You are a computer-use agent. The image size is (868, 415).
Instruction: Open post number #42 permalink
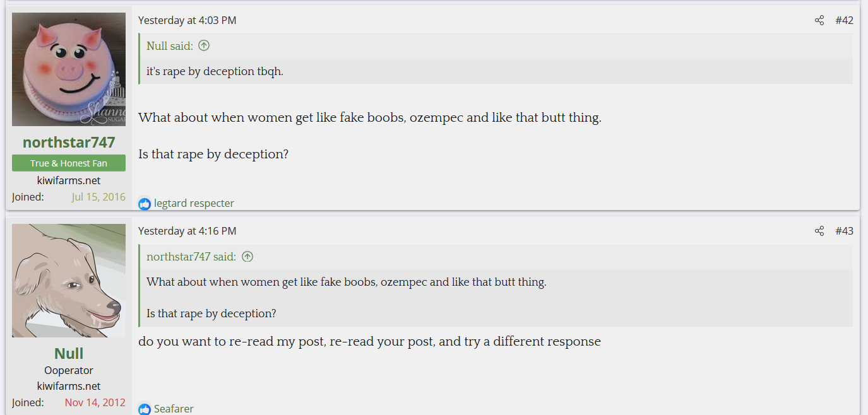(x=844, y=20)
